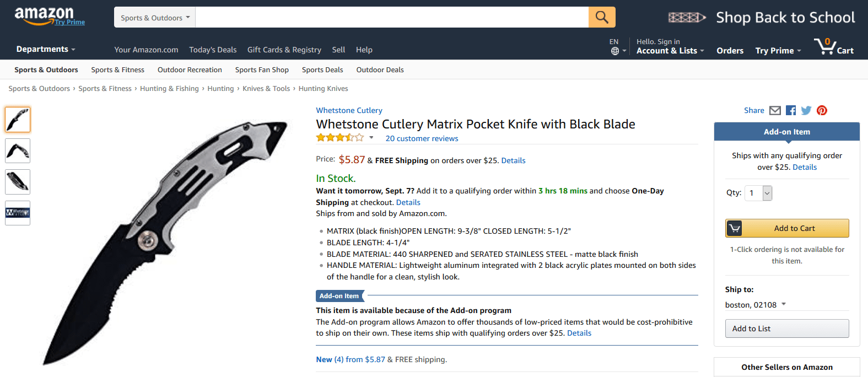The image size is (868, 377).
Task: Share the knife on Facebook
Action: (x=790, y=110)
